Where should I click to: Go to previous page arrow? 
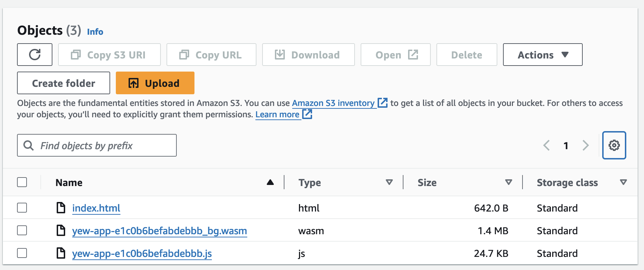[x=547, y=145]
